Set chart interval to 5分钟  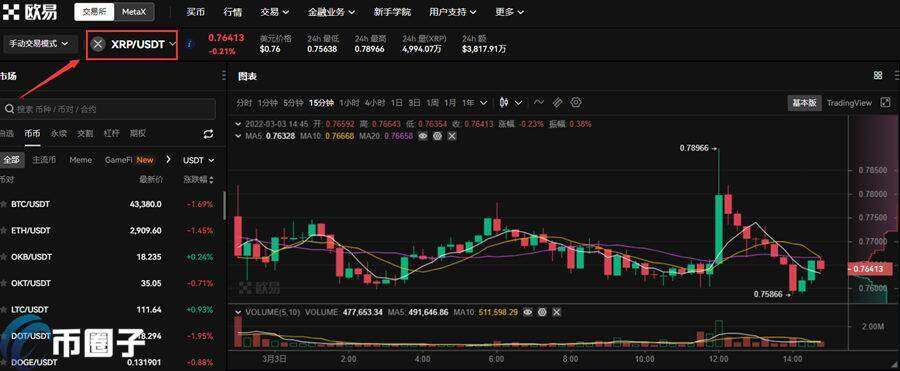[x=293, y=103]
